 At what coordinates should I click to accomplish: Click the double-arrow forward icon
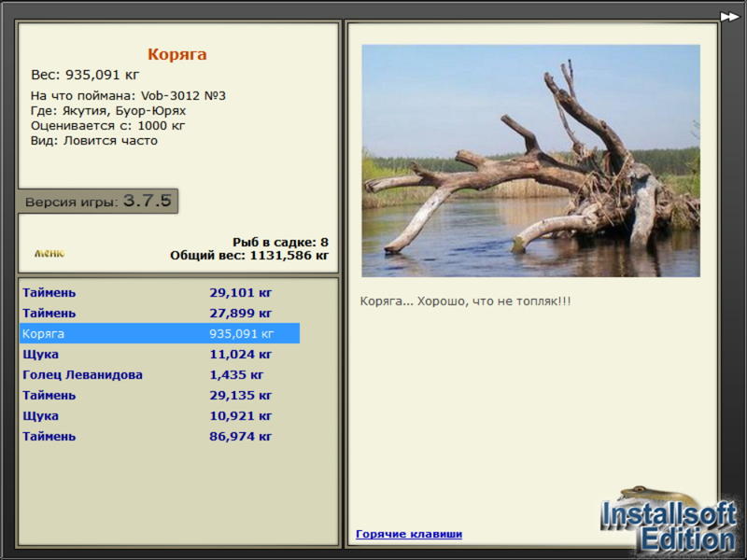pos(729,16)
